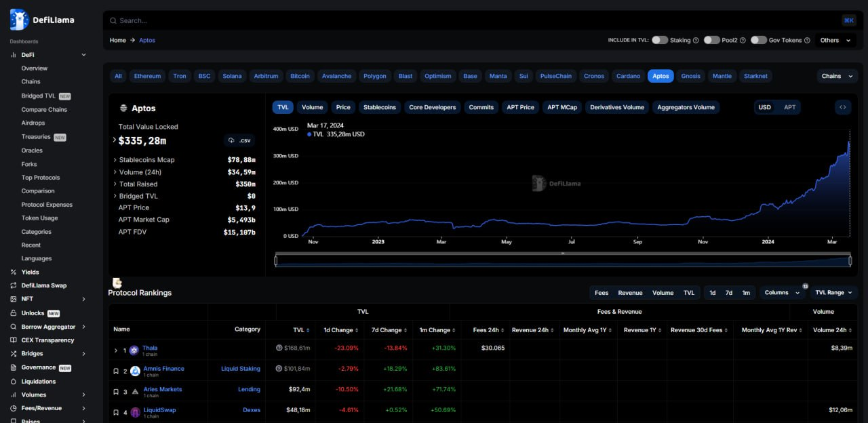This screenshot has width=868, height=423.
Task: Toggle the Core Developers chart series
Action: click(x=433, y=107)
